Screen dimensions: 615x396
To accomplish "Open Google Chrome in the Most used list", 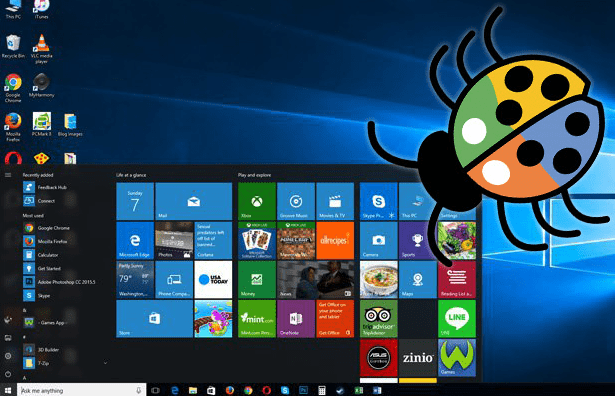I will [x=46, y=228].
